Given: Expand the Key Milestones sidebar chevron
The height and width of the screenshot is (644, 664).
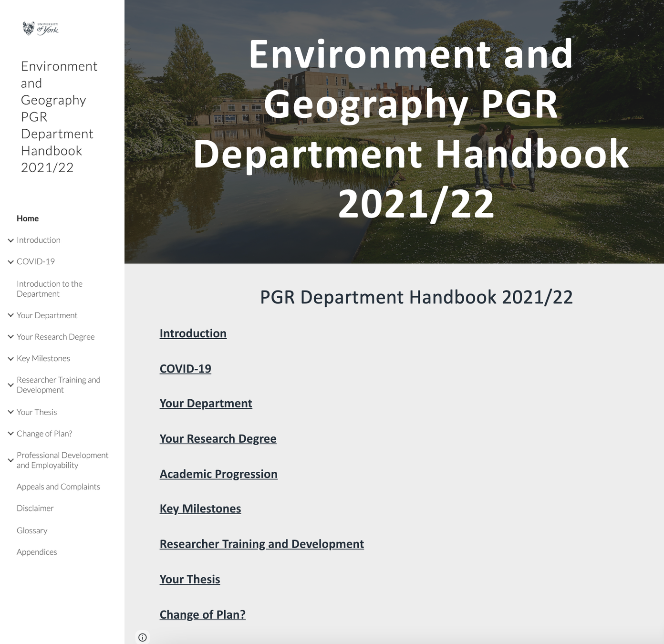Looking at the screenshot, I should coord(10,359).
